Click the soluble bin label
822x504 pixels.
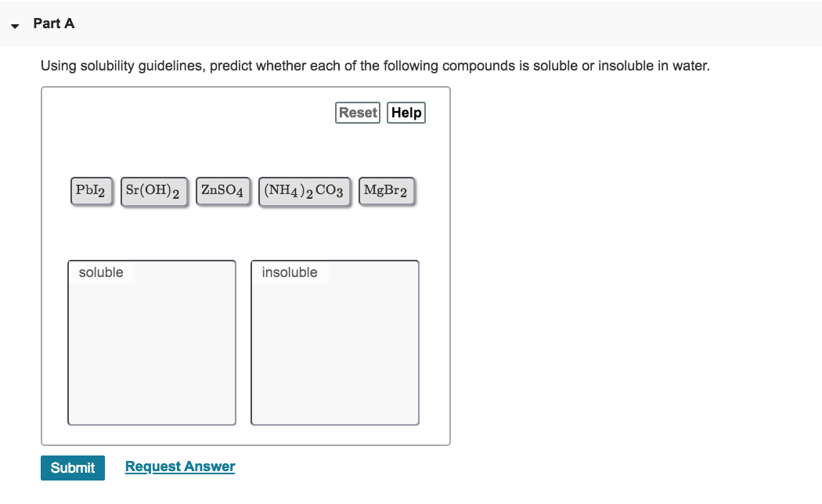[101, 272]
